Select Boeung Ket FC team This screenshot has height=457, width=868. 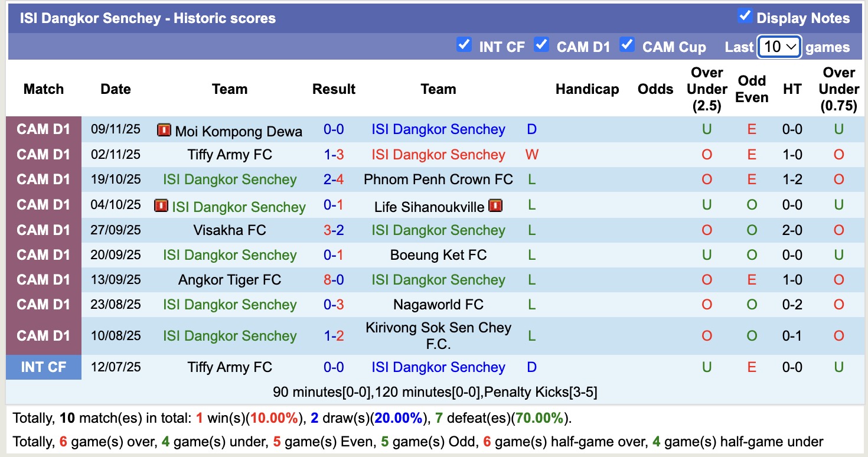tap(438, 255)
